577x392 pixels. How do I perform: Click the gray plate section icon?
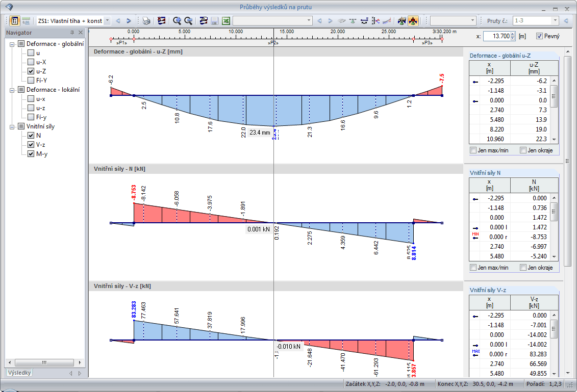341,21
